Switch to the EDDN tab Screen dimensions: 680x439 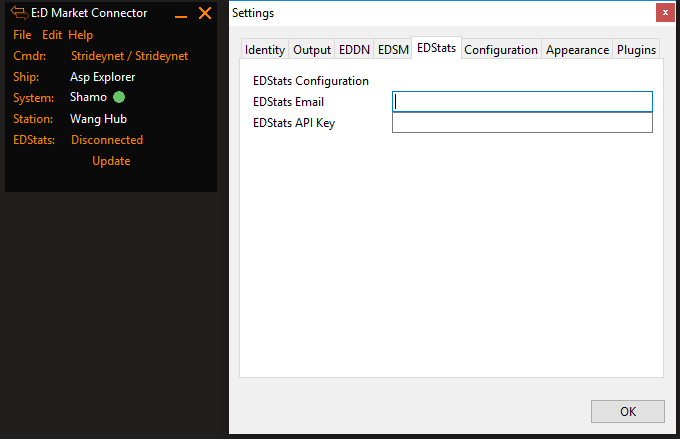point(354,49)
